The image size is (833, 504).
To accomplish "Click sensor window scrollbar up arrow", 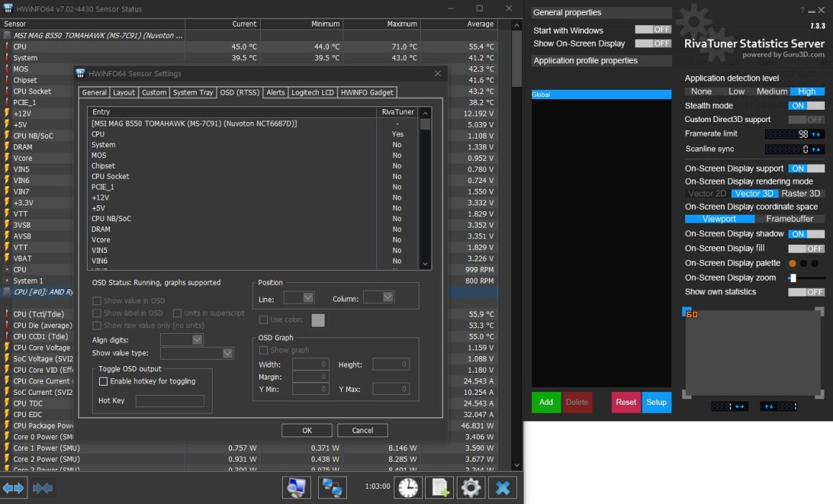I will pos(517,25).
